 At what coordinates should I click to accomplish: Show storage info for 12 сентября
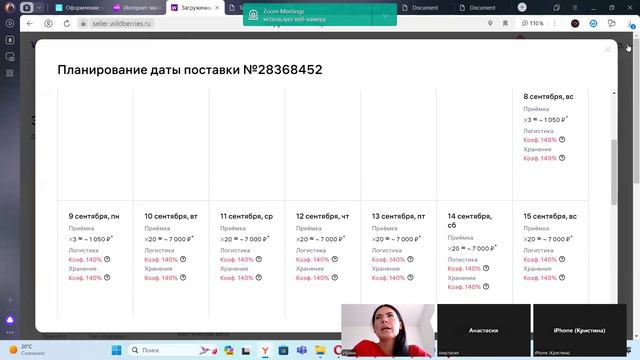point(335,278)
